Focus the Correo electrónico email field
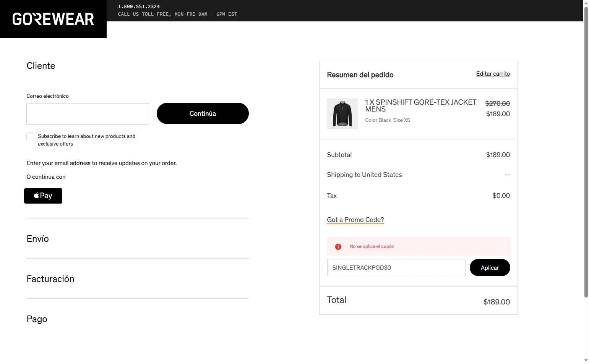The width and height of the screenshot is (589, 364). pos(88,114)
